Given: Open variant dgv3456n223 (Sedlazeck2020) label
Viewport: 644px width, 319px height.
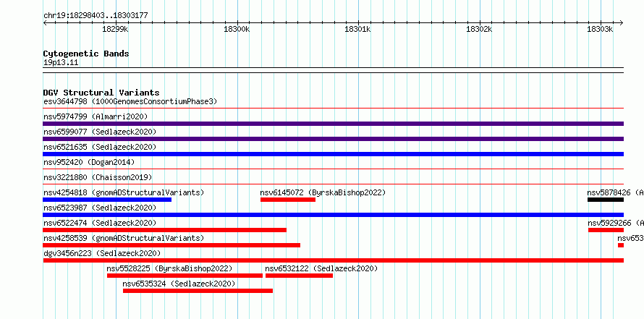Looking at the screenshot, I should coord(102,253).
